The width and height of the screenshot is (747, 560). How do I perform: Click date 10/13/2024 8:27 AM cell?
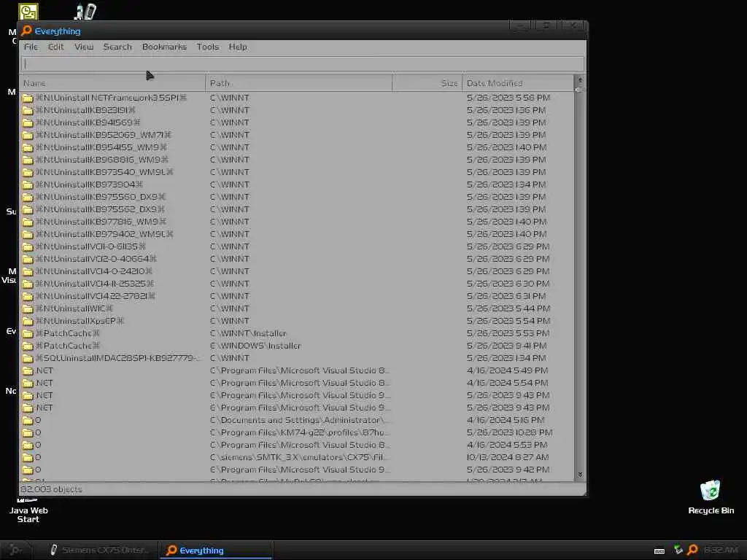508,456
